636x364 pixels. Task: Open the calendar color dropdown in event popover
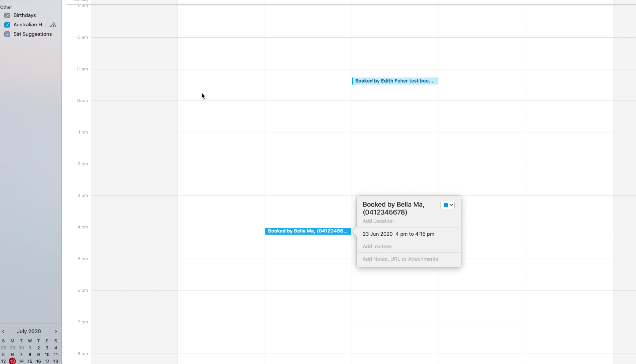click(447, 205)
